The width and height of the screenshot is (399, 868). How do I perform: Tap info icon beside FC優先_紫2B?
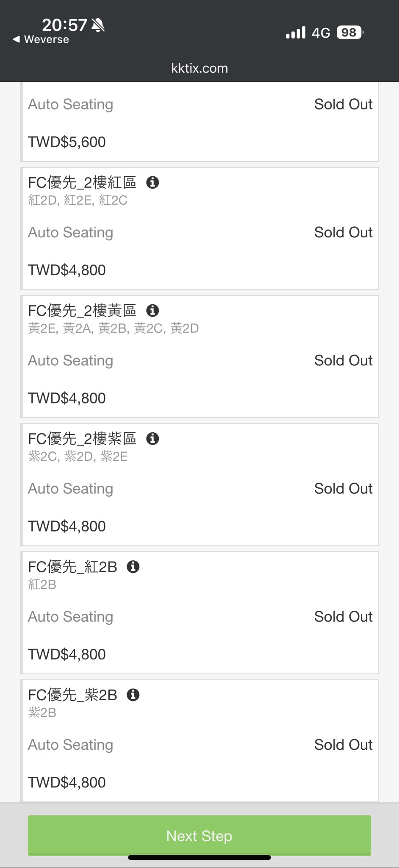(133, 695)
